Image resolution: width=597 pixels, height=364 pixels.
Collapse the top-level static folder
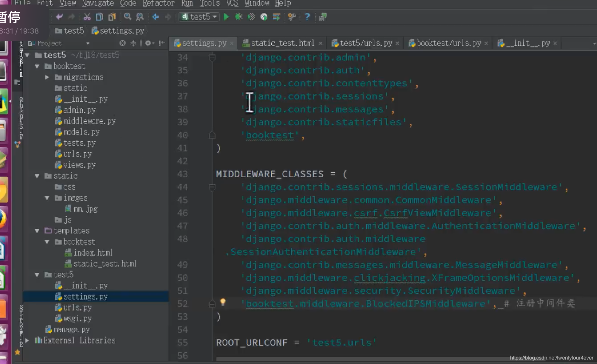[x=37, y=176]
